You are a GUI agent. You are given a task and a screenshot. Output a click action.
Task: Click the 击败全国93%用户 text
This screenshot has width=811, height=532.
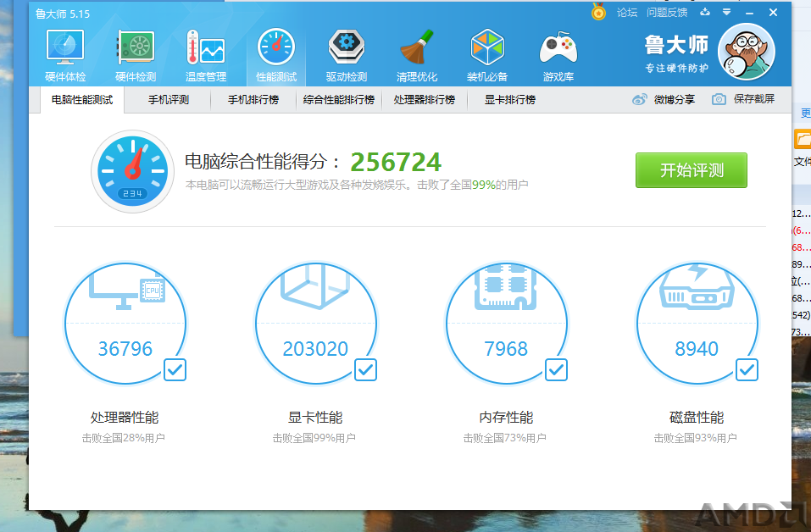tap(695, 438)
